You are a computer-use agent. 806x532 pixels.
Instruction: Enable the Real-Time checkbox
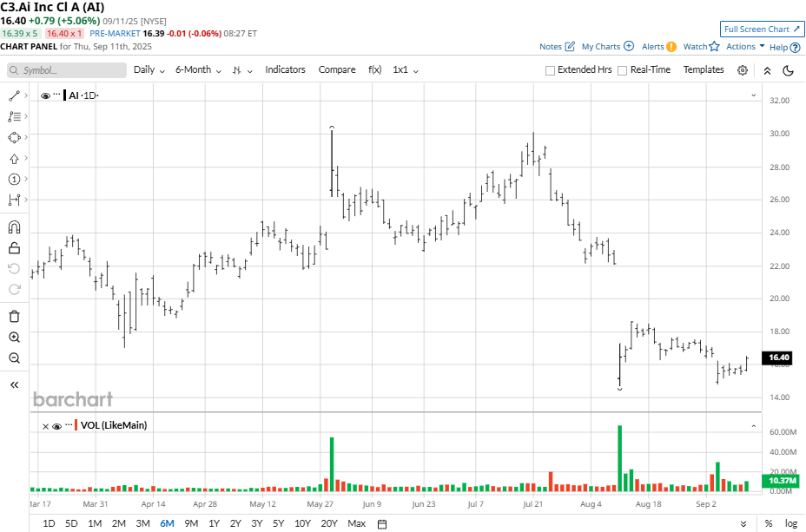(622, 70)
